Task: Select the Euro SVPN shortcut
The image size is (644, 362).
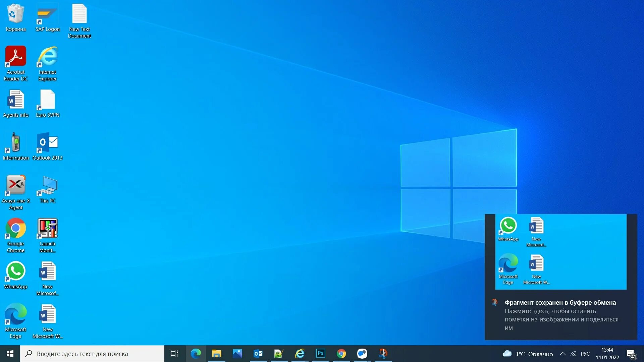Action: 47,104
